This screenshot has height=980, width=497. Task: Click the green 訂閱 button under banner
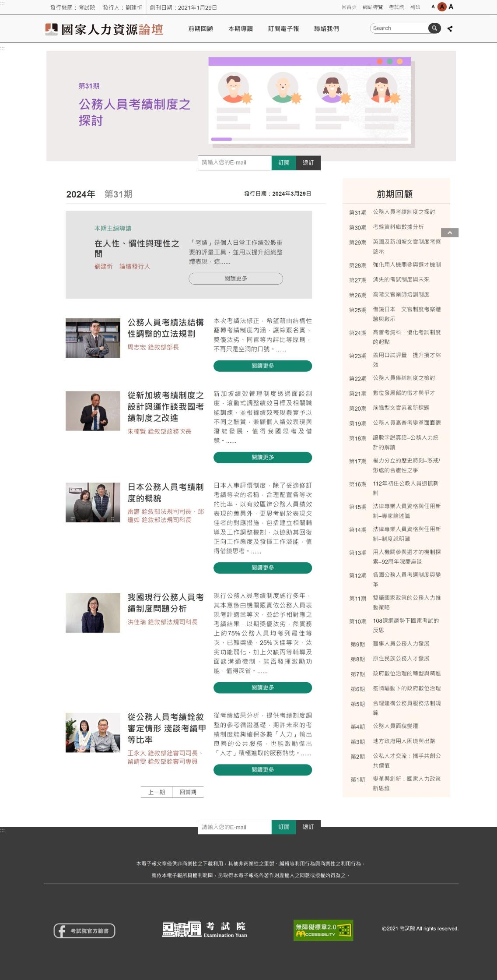[x=283, y=163]
